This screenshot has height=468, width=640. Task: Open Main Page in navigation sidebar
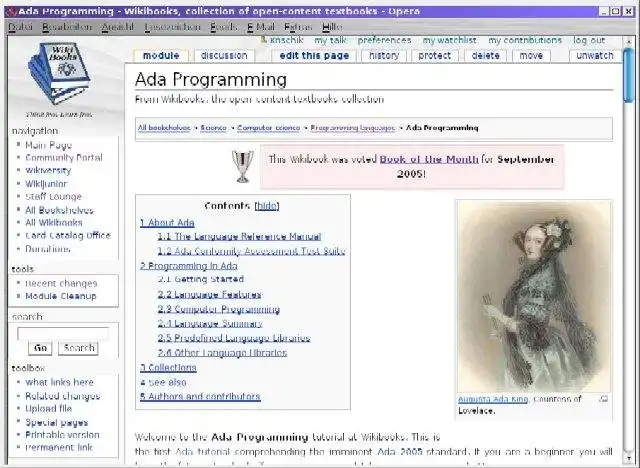coord(49,145)
